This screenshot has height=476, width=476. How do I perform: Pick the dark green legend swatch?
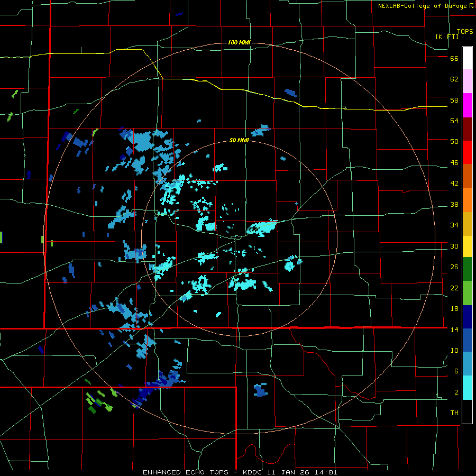467,269
